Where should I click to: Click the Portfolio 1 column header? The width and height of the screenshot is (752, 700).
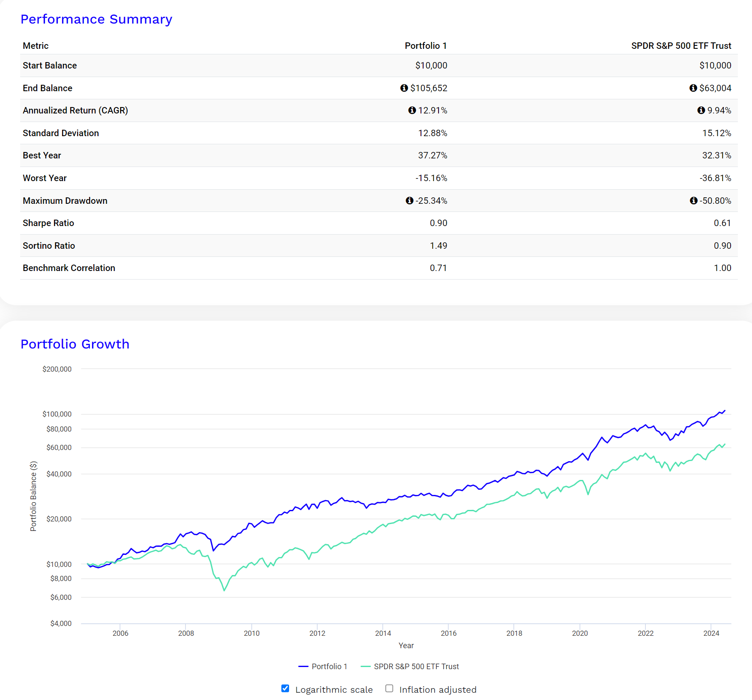[x=426, y=46]
